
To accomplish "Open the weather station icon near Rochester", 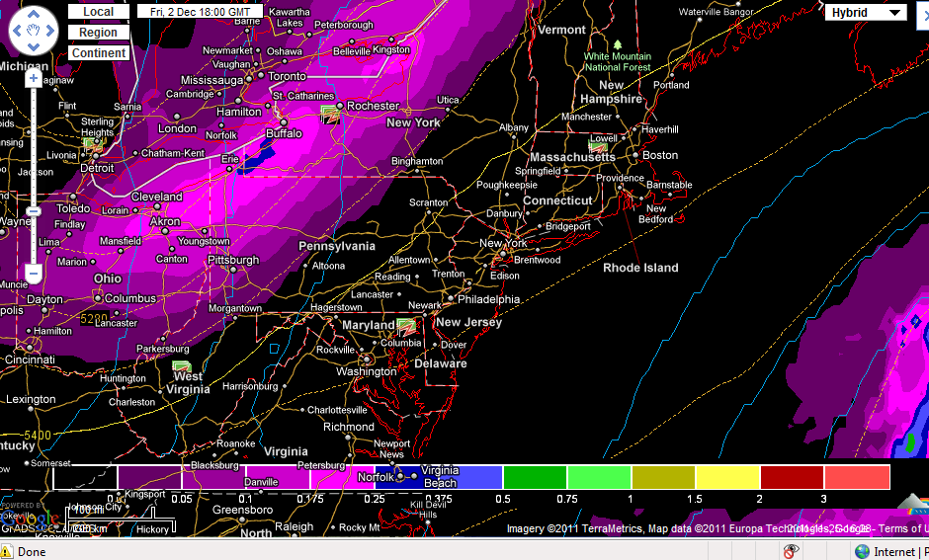I will click(329, 114).
